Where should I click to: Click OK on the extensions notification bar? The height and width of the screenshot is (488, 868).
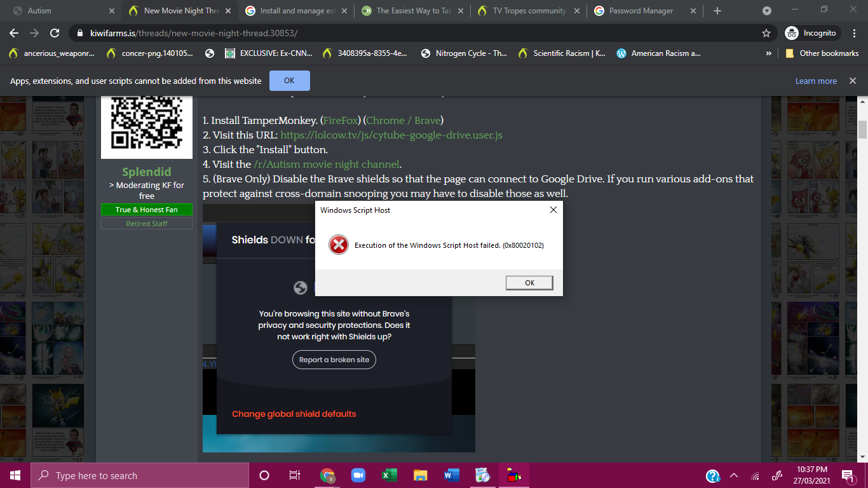coord(289,81)
